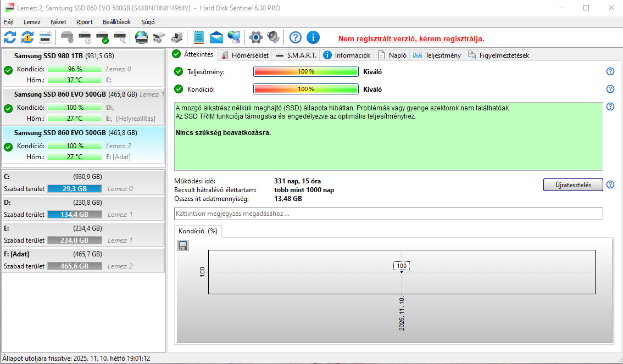
Task: Click the help icon next to status text box
Action: [x=610, y=107]
